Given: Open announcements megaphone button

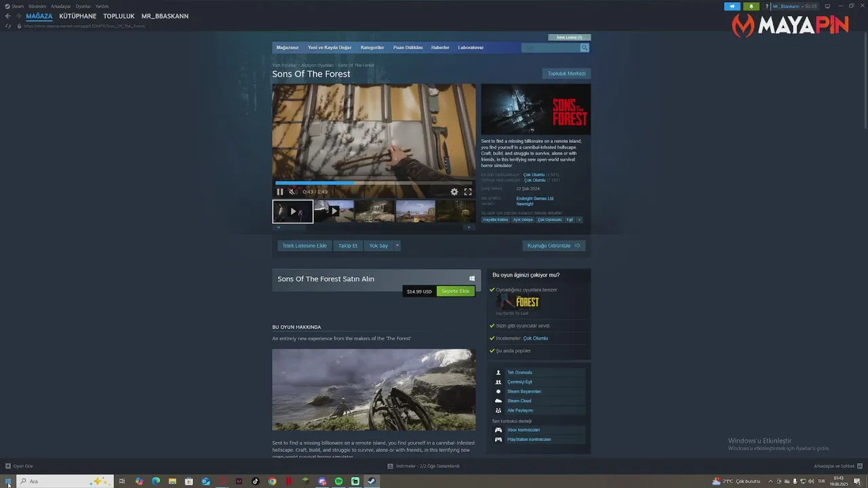Looking at the screenshot, I should pos(732,6).
